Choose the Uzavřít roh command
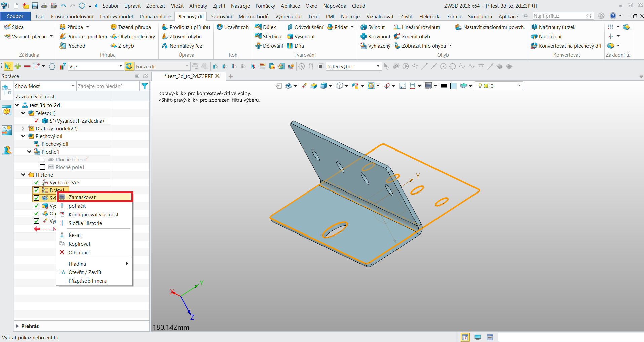The height and width of the screenshot is (342, 644). point(233,27)
